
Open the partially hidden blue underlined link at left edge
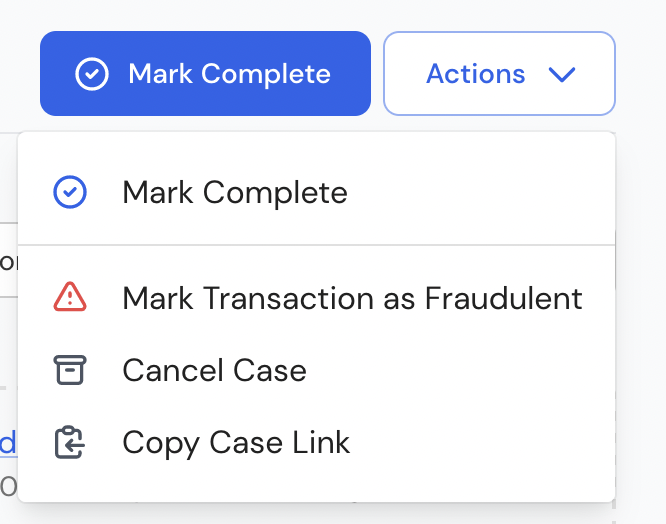click(8, 442)
